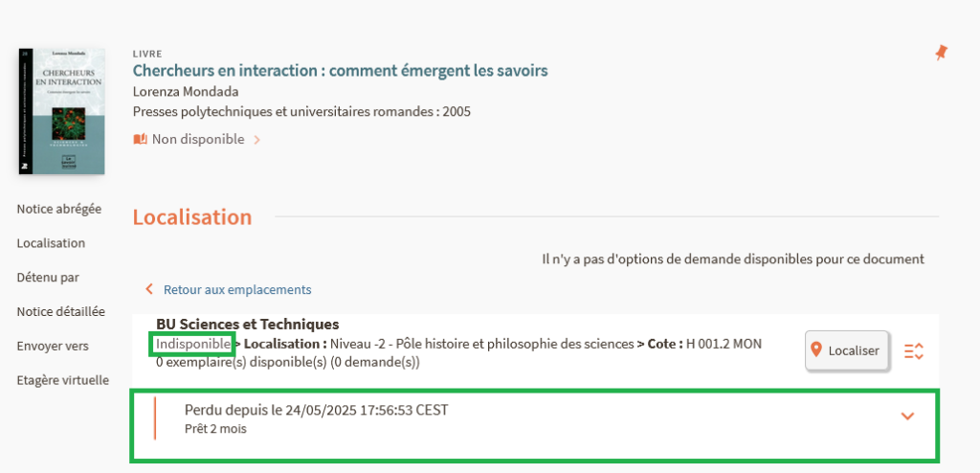Go to 'Détenu par' section

coord(48,278)
